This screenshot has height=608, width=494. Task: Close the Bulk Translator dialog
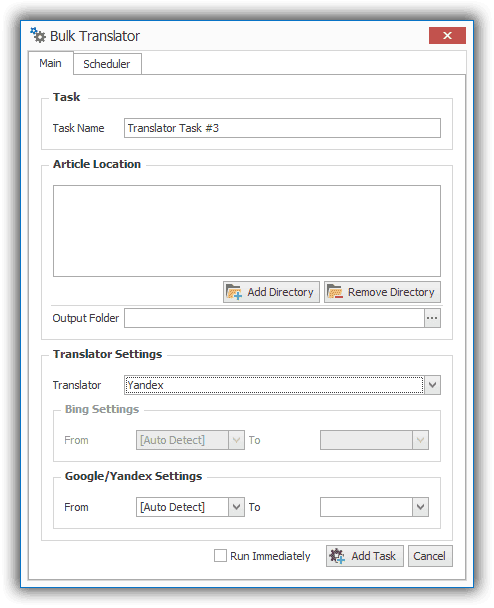[x=447, y=36]
